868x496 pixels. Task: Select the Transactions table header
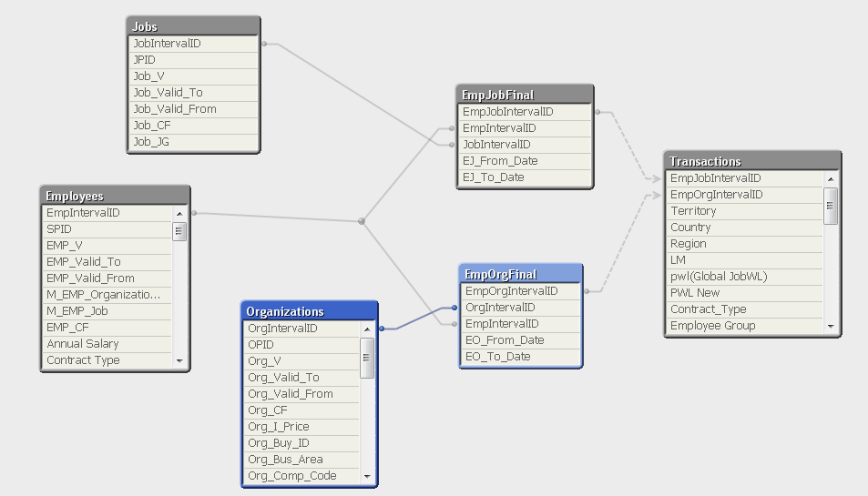pyautogui.click(x=752, y=161)
